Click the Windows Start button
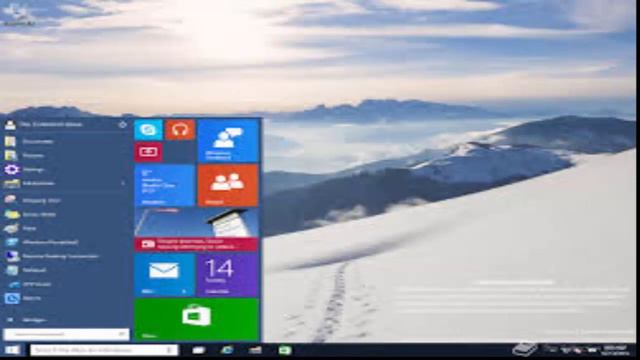 [12, 350]
